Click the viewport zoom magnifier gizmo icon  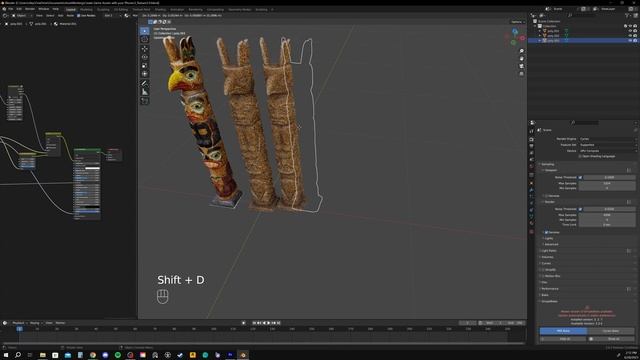[522, 51]
